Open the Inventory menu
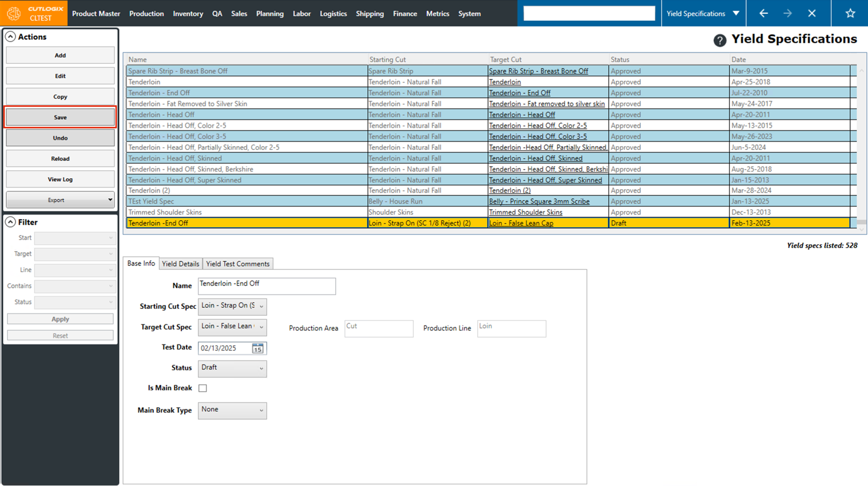The height and width of the screenshot is (486, 868). tap(188, 14)
